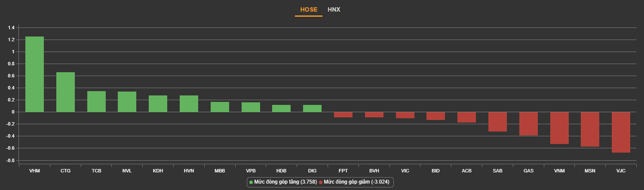
Task: Select the ACB red bar
Action: point(467,117)
